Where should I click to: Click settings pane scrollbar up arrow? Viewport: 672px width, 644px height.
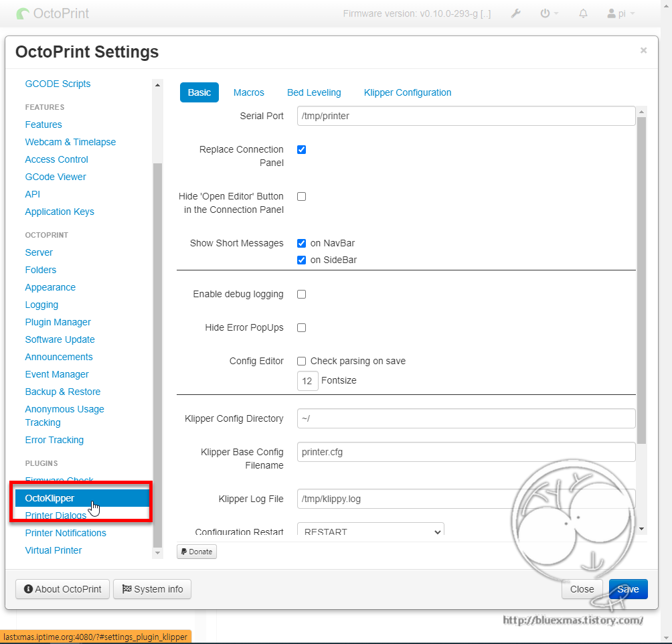pos(642,112)
